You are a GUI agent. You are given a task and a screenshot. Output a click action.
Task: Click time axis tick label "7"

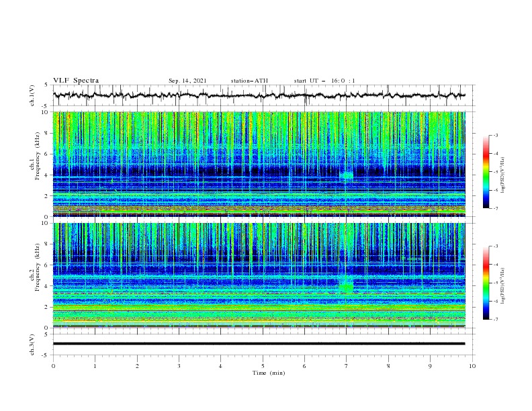coord(347,366)
